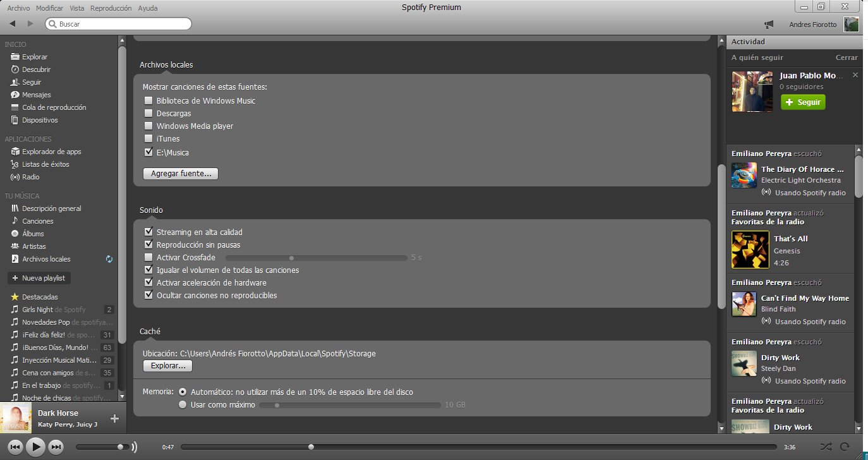Open the Ayuda menu
Image resolution: width=868 pixels, height=460 pixels.
tap(147, 8)
